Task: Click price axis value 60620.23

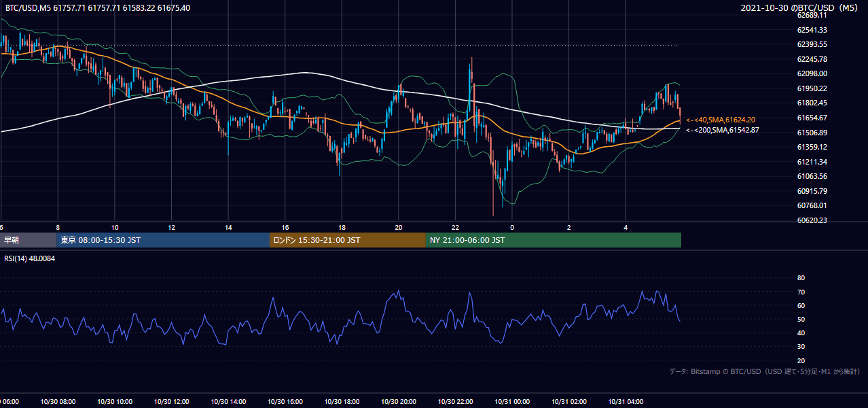Action: pos(812,220)
